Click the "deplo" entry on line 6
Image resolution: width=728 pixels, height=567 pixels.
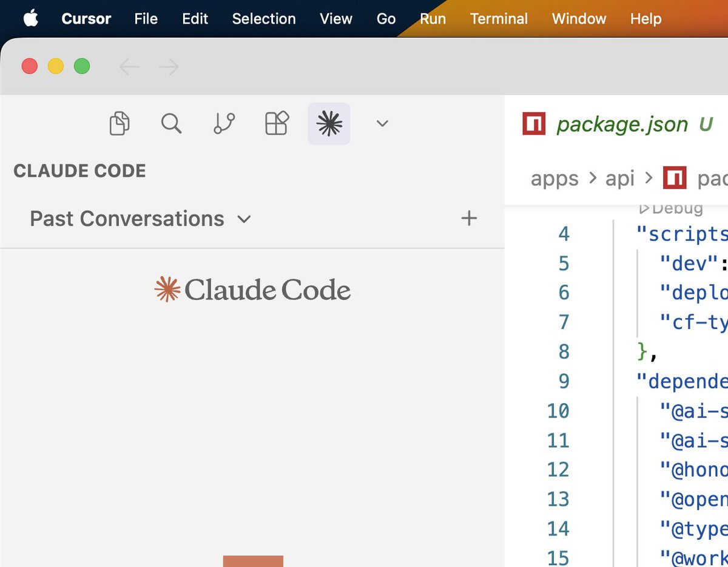click(x=694, y=293)
